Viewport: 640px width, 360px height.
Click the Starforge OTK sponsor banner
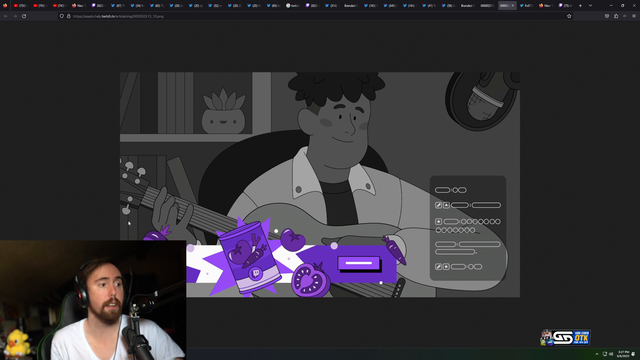pos(565,338)
